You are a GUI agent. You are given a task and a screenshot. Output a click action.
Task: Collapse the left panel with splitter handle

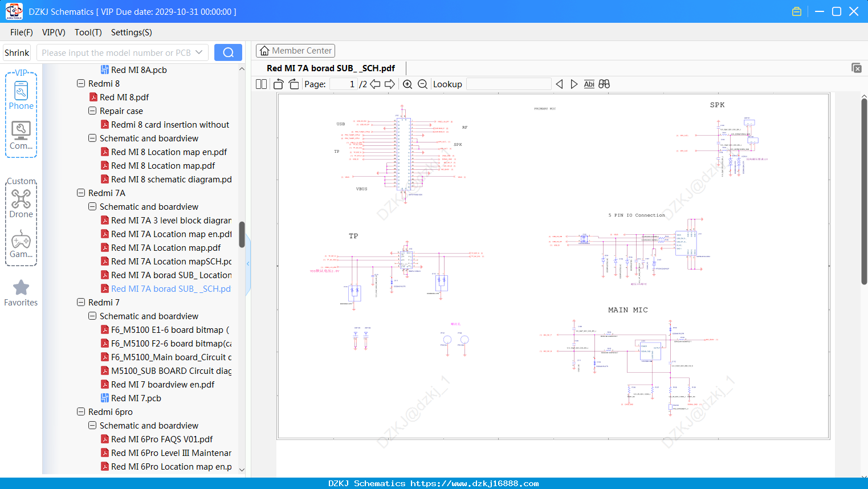pyautogui.click(x=248, y=263)
